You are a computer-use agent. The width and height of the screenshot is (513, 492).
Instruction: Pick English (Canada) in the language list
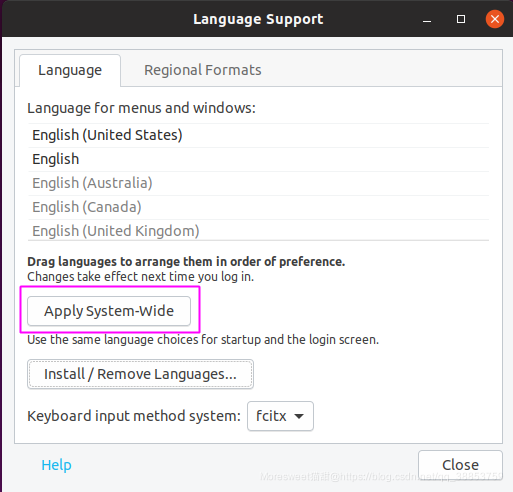point(258,207)
